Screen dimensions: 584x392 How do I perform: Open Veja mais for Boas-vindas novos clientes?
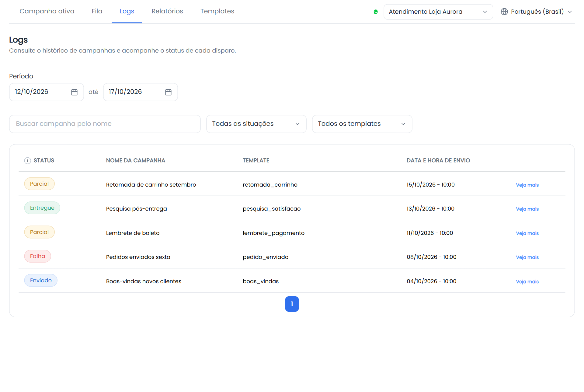pos(527,282)
